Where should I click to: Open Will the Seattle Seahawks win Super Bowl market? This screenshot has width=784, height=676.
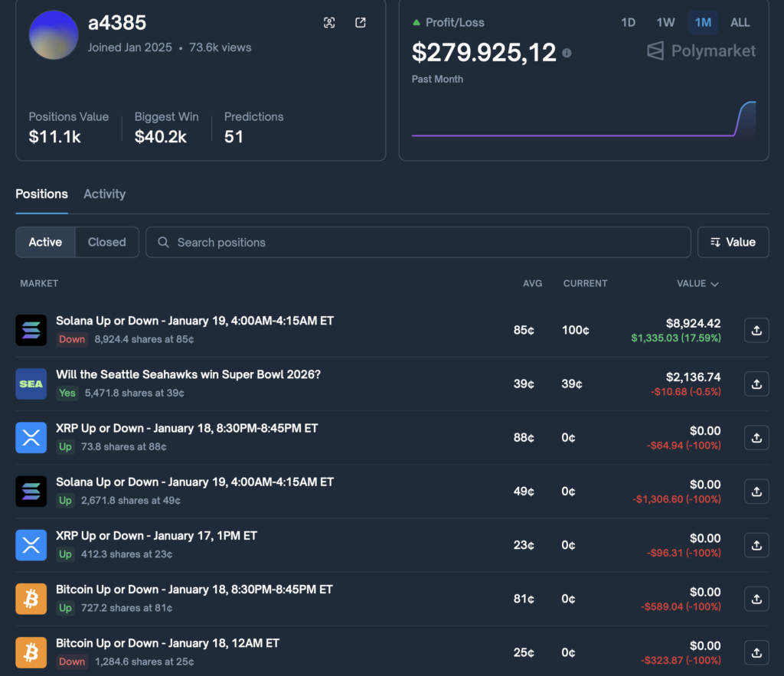188,374
